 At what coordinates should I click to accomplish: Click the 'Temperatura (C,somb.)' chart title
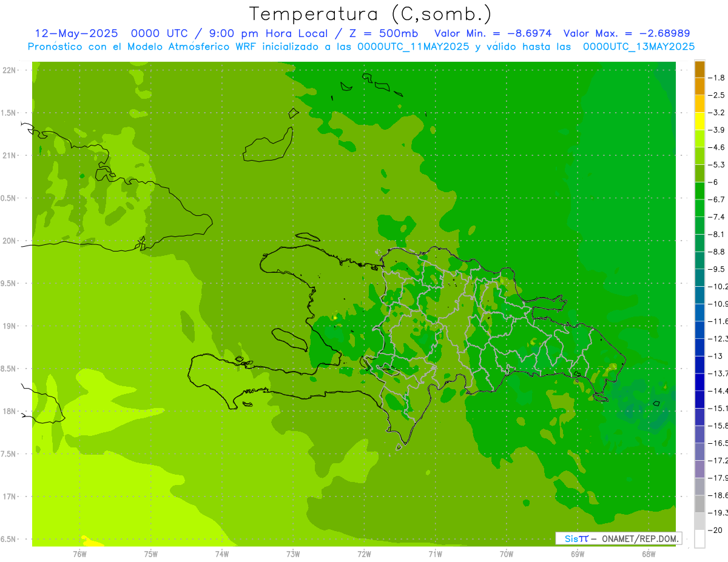371,15
